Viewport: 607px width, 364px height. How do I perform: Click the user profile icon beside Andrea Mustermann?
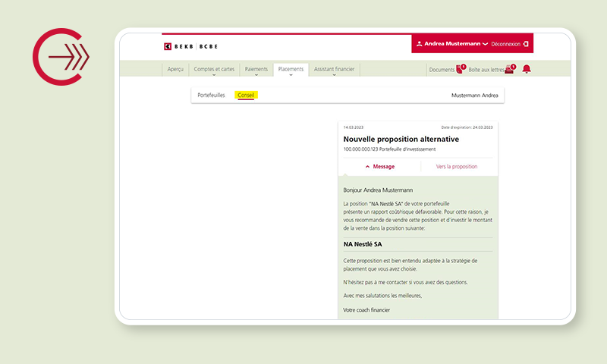[x=419, y=44]
